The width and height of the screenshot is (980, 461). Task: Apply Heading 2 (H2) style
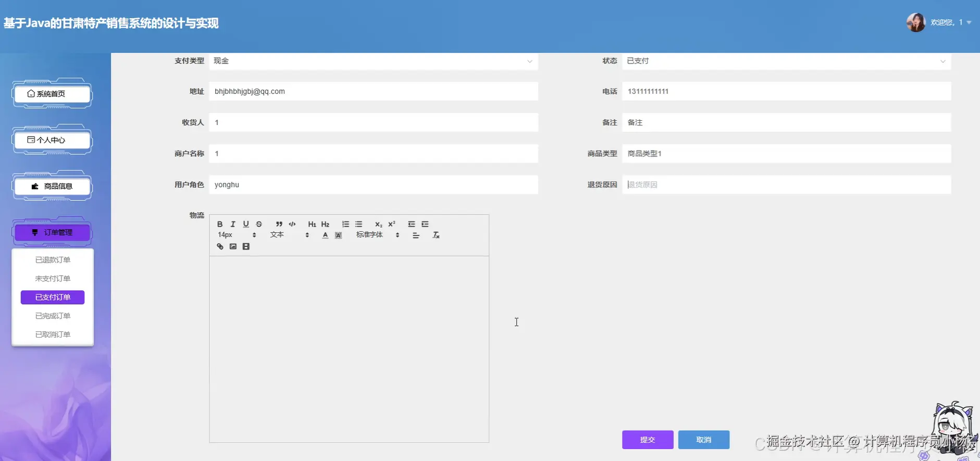[x=325, y=224]
